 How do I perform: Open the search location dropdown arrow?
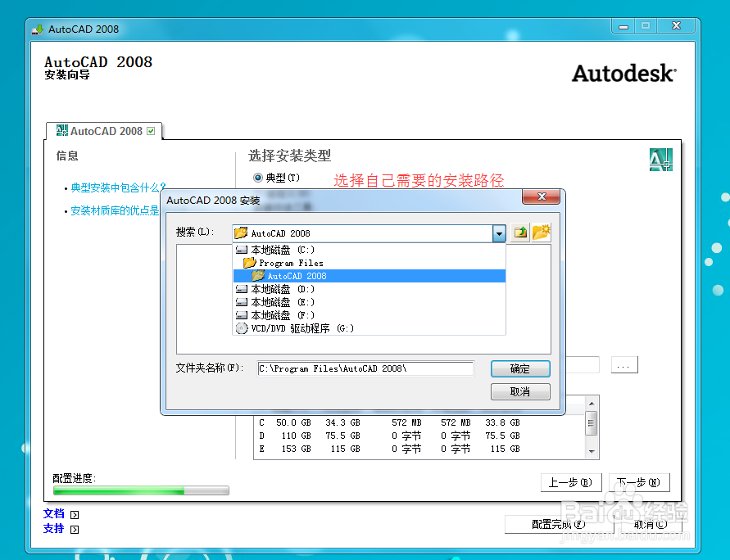pos(499,233)
